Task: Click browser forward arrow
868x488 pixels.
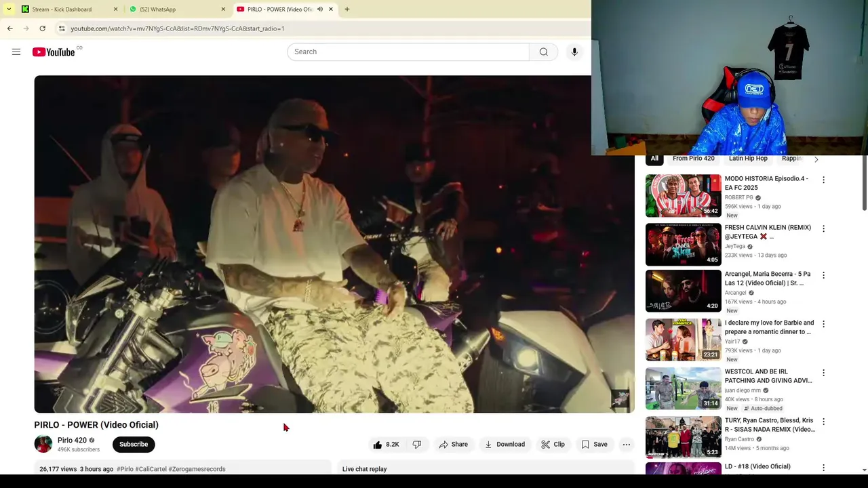Action: click(x=26, y=28)
